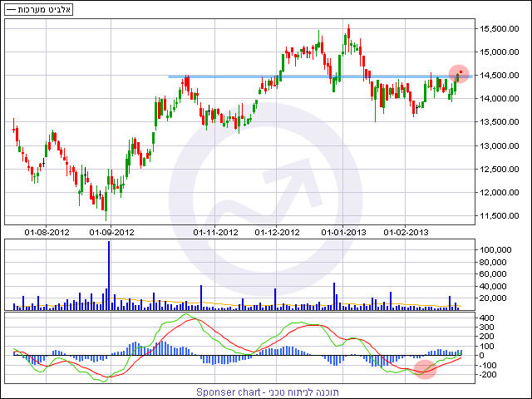Image resolution: width=532 pixels, height=399 pixels.
Task: Click the 300 MACD axis label
Action: 486,328
